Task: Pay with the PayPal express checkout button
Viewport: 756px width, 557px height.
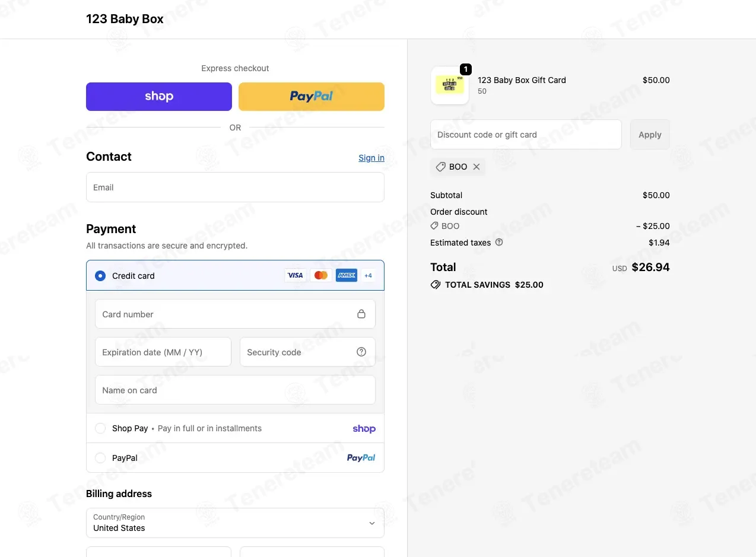Action: pyautogui.click(x=312, y=97)
